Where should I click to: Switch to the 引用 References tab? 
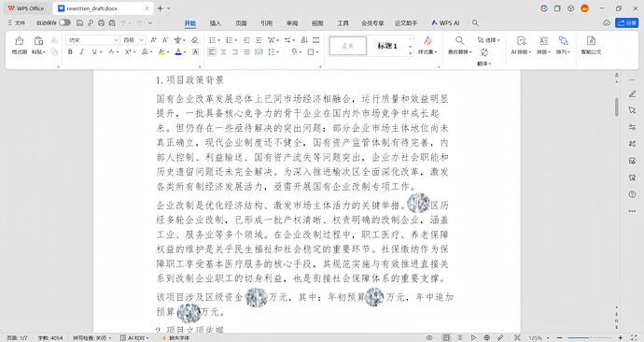[x=267, y=23]
